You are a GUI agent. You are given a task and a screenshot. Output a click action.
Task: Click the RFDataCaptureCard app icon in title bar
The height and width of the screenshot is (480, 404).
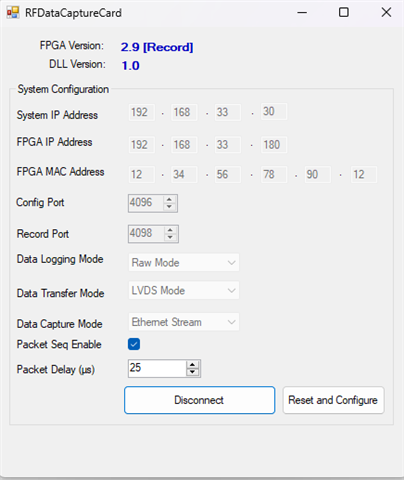pos(13,13)
